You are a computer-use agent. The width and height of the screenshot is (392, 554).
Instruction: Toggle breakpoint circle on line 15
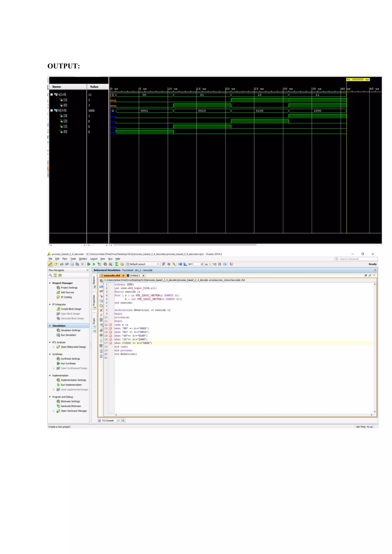click(111, 336)
